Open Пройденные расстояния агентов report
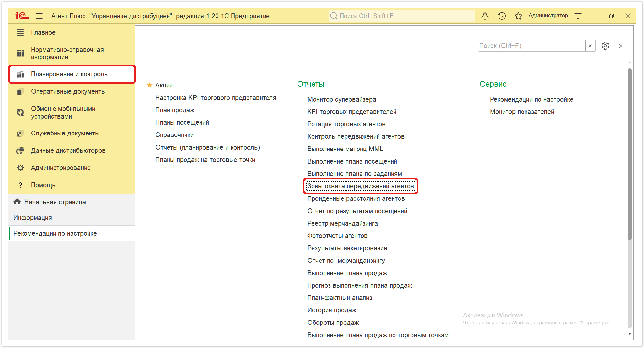The width and height of the screenshot is (644, 348). pyautogui.click(x=356, y=198)
